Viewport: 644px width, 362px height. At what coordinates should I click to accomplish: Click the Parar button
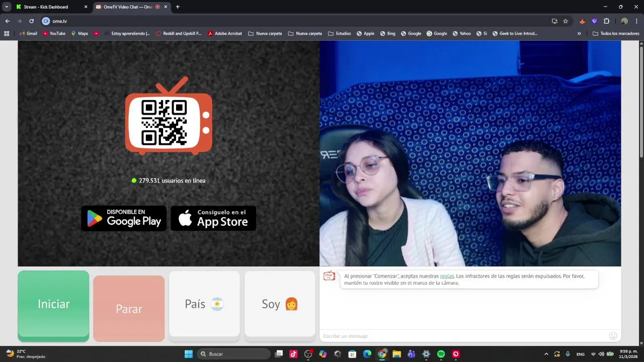pyautogui.click(x=129, y=308)
